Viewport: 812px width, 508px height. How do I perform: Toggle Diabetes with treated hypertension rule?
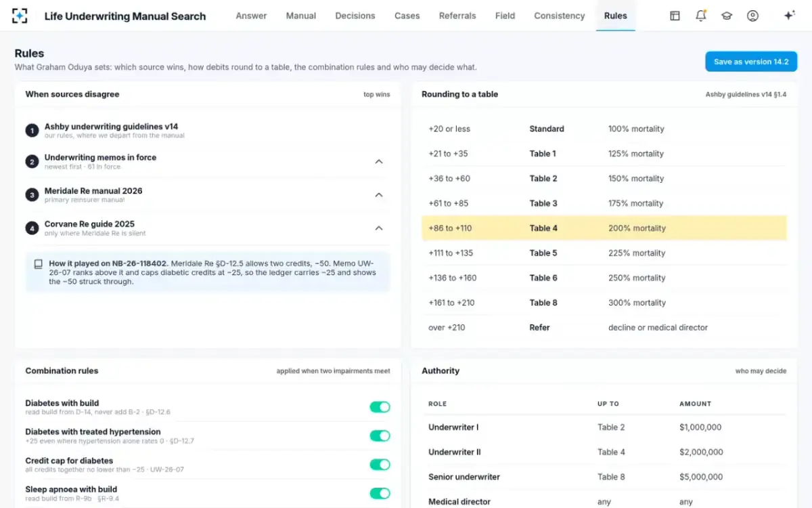pyautogui.click(x=380, y=436)
